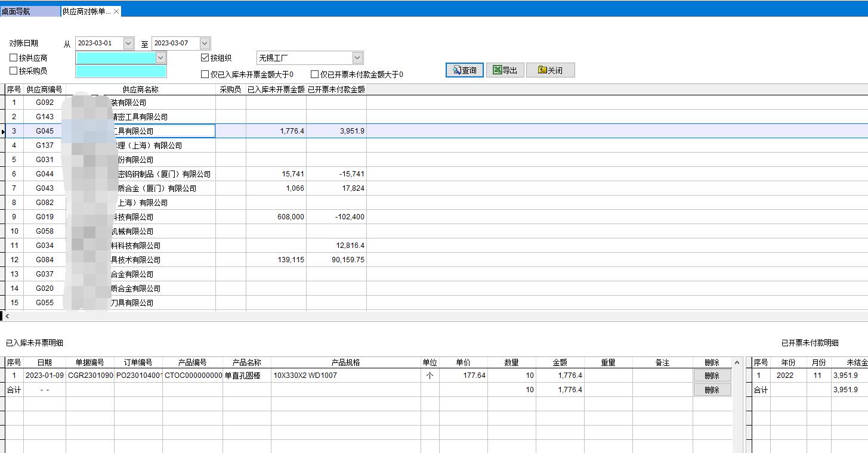Open the start date 2023-03-01 dropdown
Image resolution: width=868 pixels, height=453 pixels.
click(x=128, y=44)
